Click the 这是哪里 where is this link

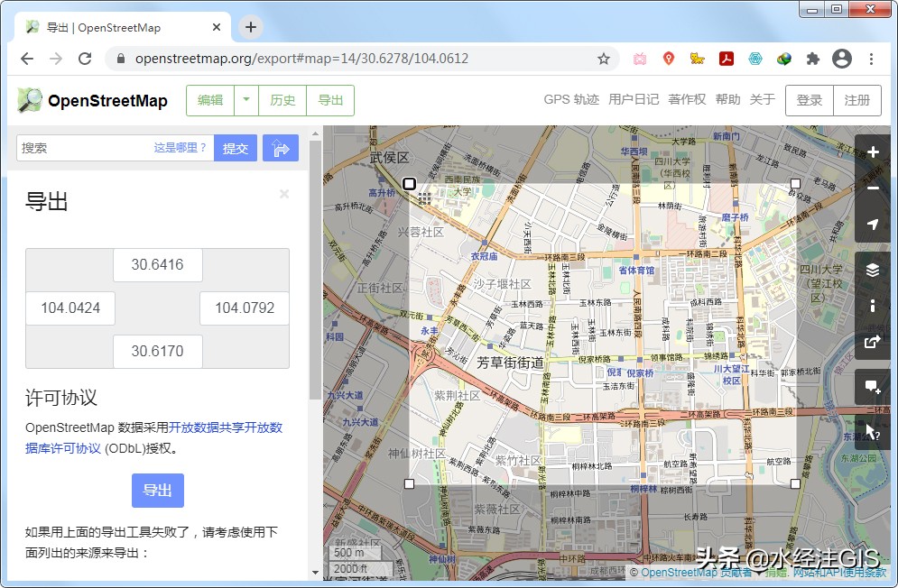(x=180, y=148)
